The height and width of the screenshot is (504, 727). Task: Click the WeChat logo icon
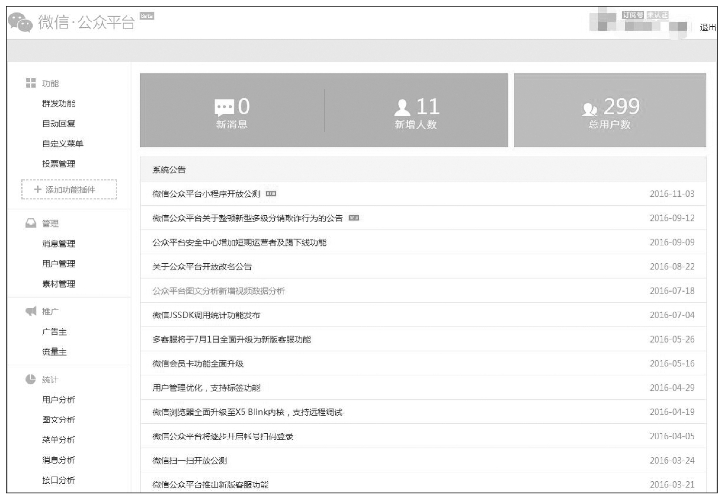pos(20,22)
